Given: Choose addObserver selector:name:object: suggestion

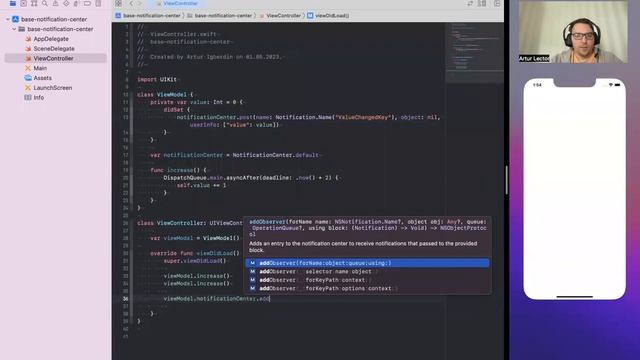Looking at the screenshot, I should pyautogui.click(x=367, y=271).
